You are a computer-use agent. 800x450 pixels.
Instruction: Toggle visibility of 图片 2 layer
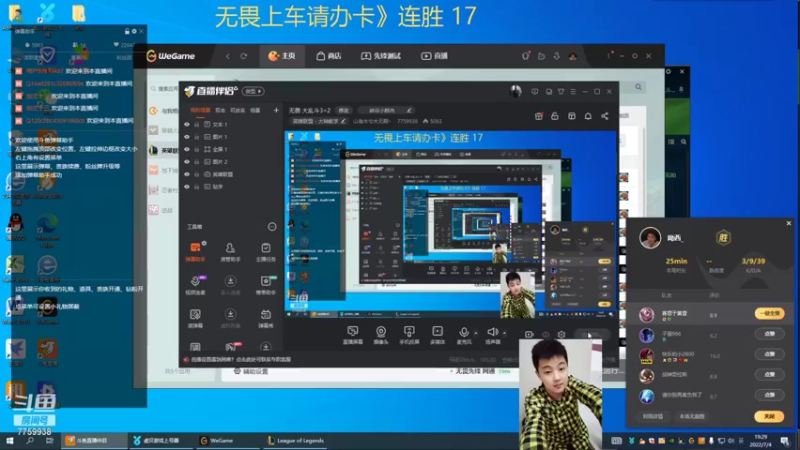pyautogui.click(x=187, y=162)
